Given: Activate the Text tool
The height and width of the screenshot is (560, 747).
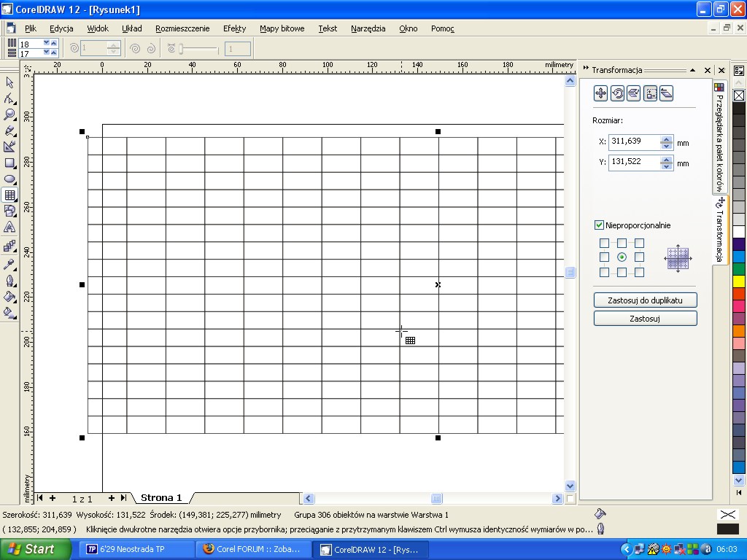Looking at the screenshot, I should (x=10, y=227).
